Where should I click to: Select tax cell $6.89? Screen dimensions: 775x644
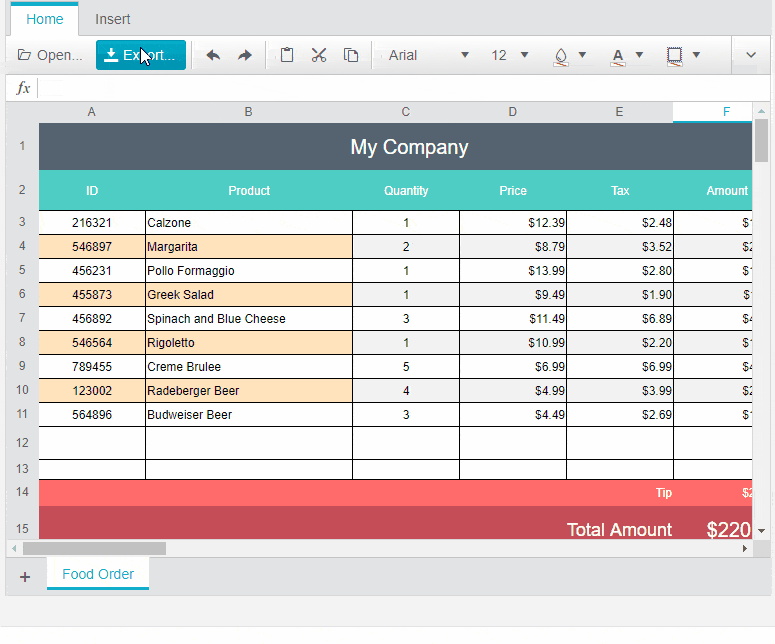[619, 319]
